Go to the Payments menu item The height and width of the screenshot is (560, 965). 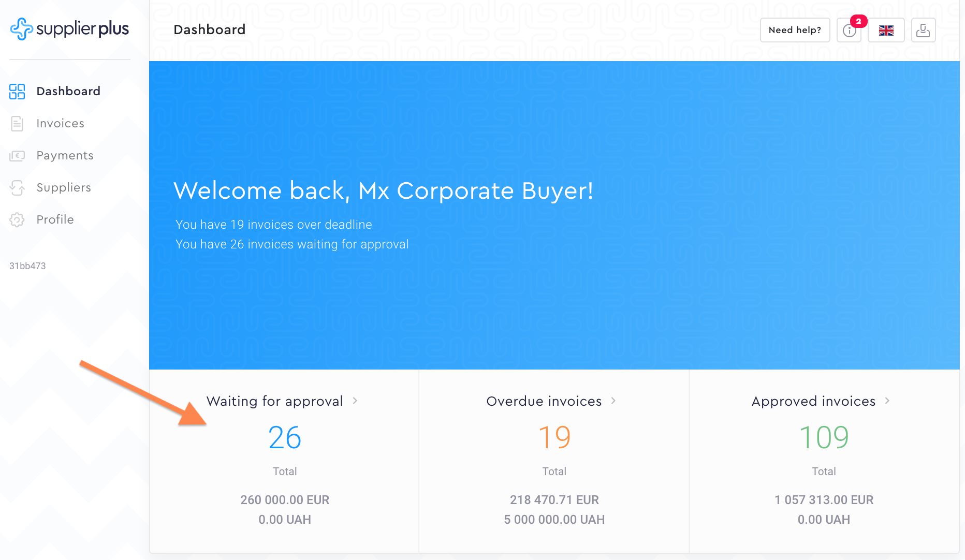65,156
